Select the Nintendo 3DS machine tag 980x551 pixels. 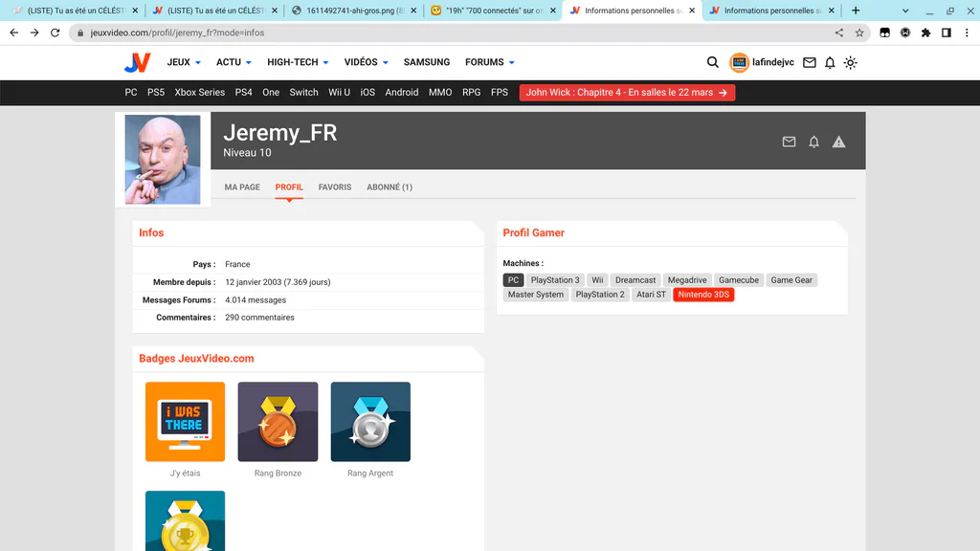pos(703,295)
